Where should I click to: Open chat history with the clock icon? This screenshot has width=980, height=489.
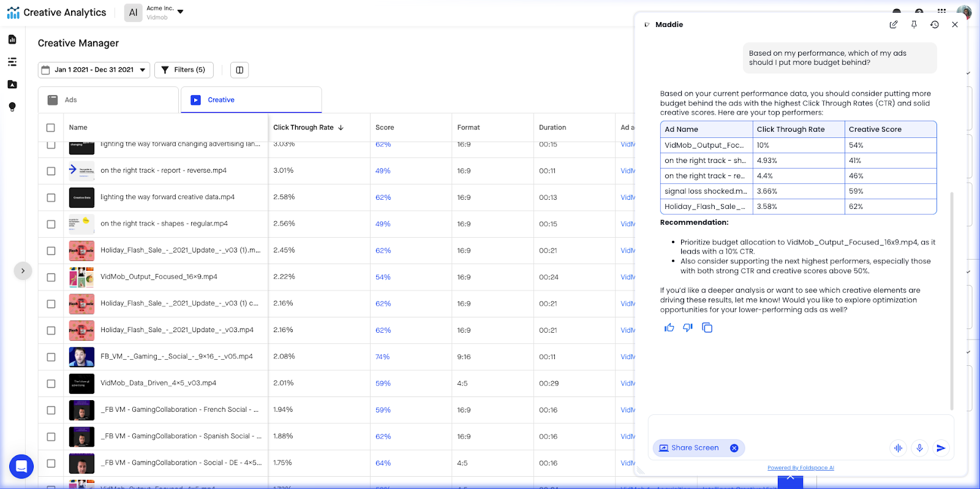pos(934,25)
